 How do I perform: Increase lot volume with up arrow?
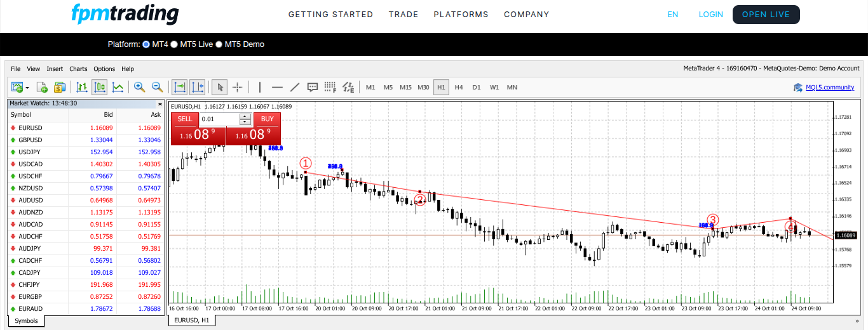pyautogui.click(x=245, y=116)
